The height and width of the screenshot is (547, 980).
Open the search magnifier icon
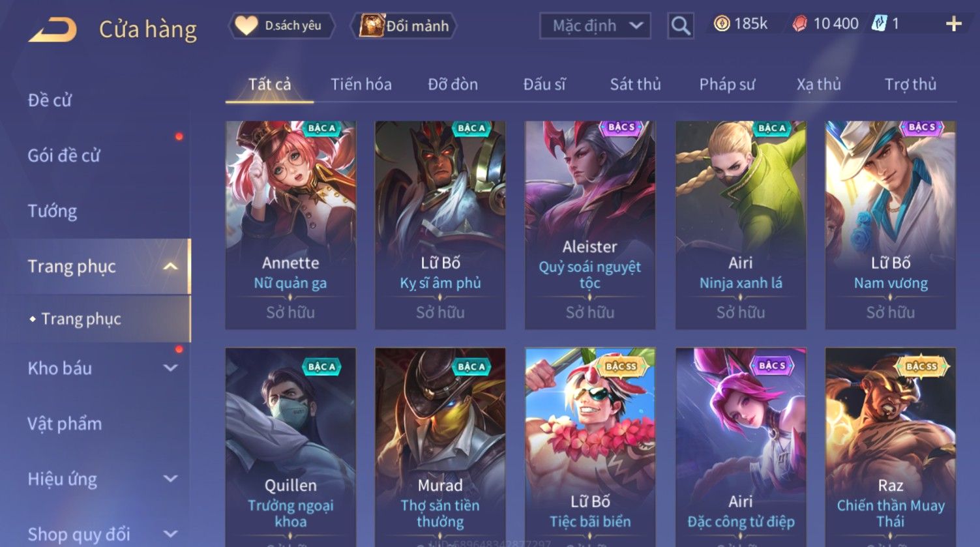[x=681, y=26]
